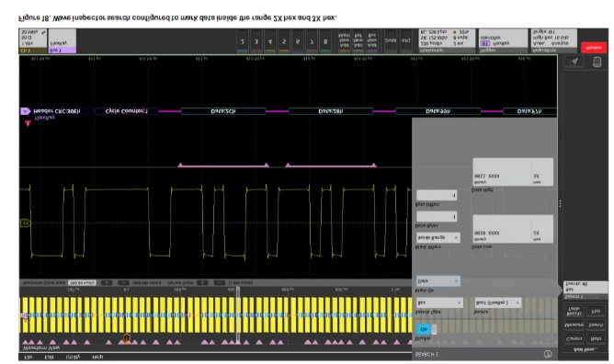614x364 pixels.
Task: Open the Mark When Inside Range dropdown
Action: click(x=438, y=237)
